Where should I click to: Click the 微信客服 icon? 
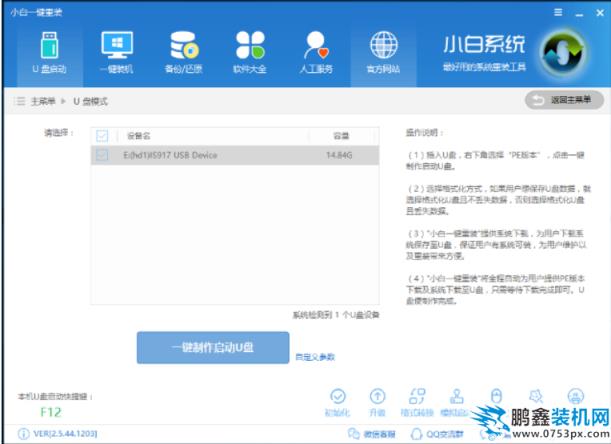click(353, 433)
